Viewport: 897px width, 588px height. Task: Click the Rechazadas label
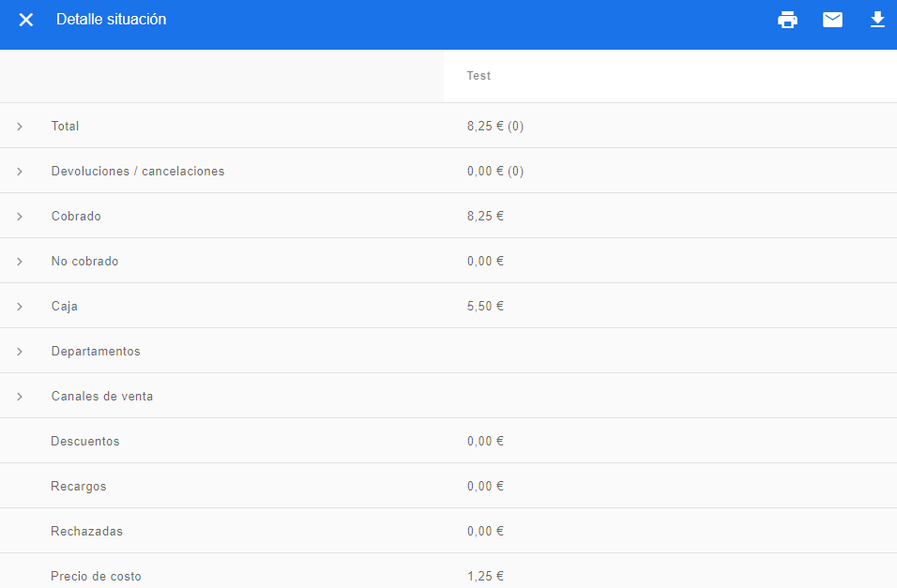point(87,532)
